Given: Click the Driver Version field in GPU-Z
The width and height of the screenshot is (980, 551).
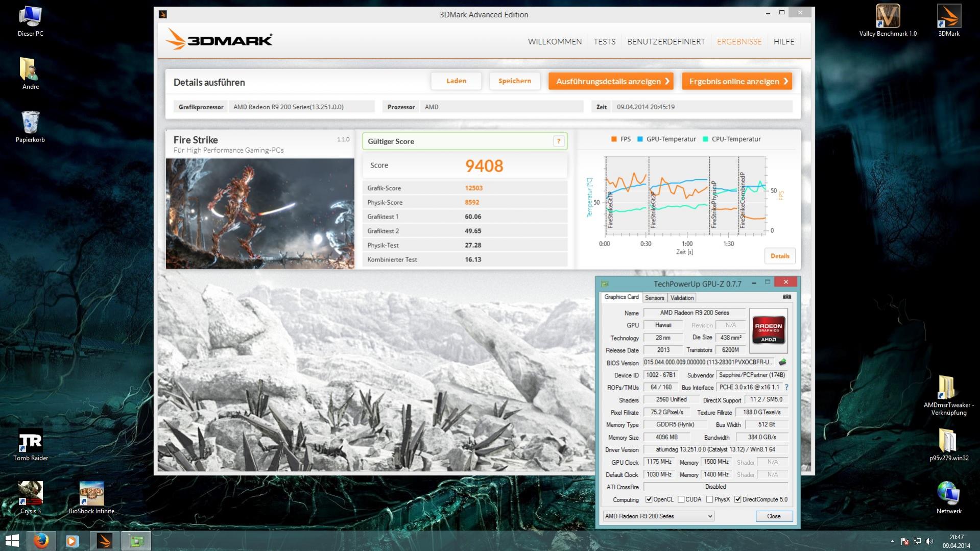Looking at the screenshot, I should [715, 449].
